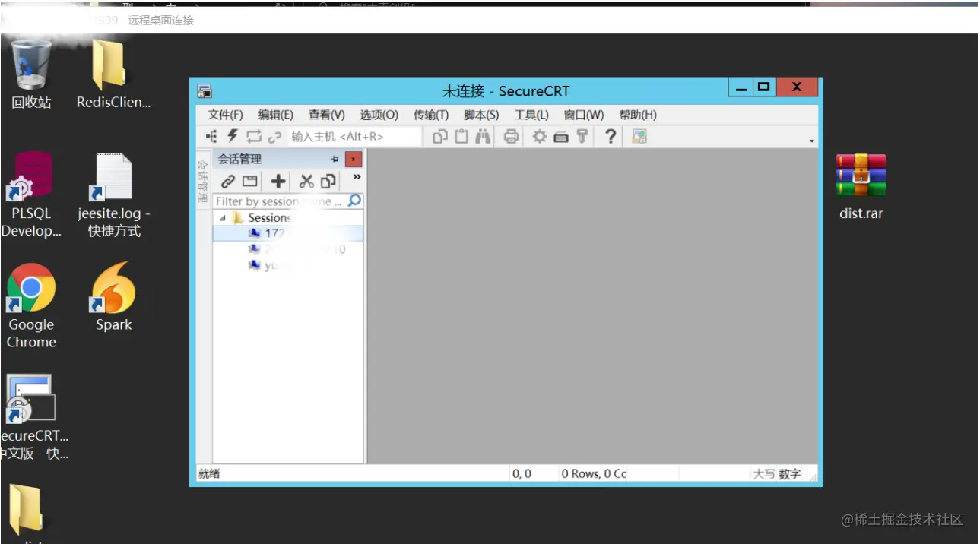This screenshot has height=544, width=980.
Task: Click the 输入主机 host input field
Action: click(x=354, y=137)
